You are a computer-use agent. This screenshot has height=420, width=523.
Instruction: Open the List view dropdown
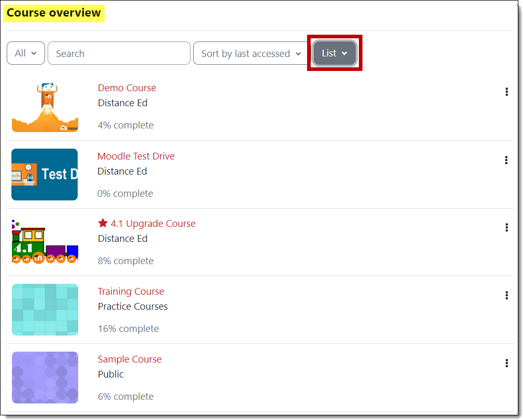335,53
